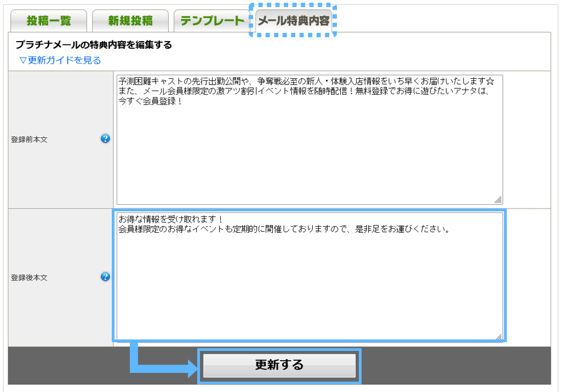This screenshot has height=392, width=561.
Task: Click the resize handle of 登録後本文 textarea
Action: pos(498,336)
